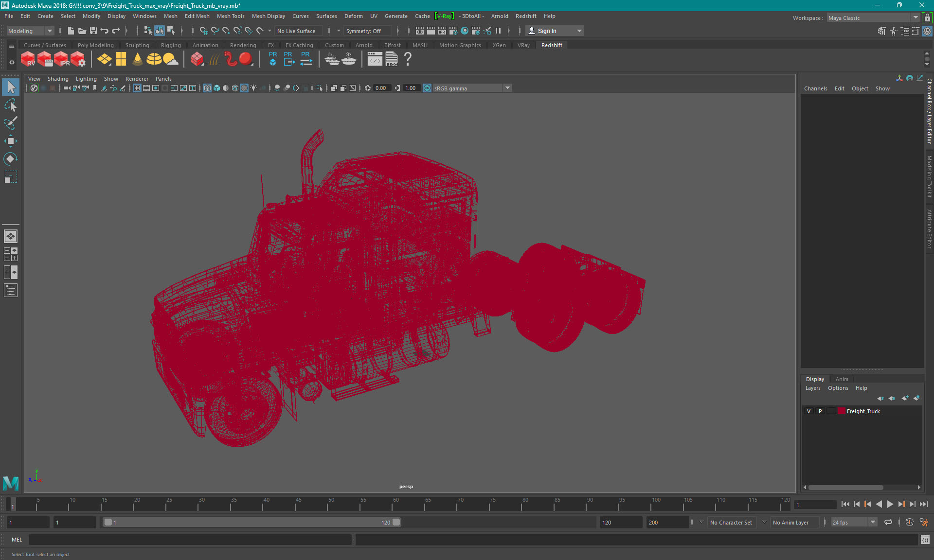
Task: Toggle playback loop mode button
Action: pos(888,522)
